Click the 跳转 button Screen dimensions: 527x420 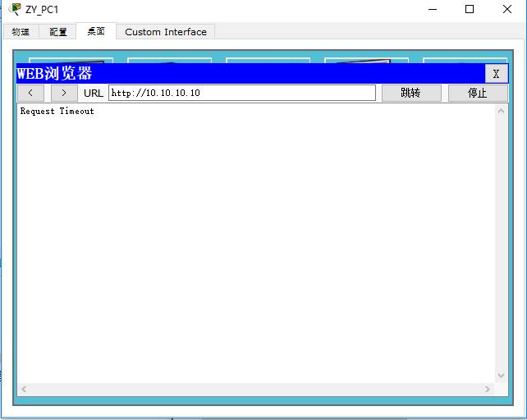[411, 93]
